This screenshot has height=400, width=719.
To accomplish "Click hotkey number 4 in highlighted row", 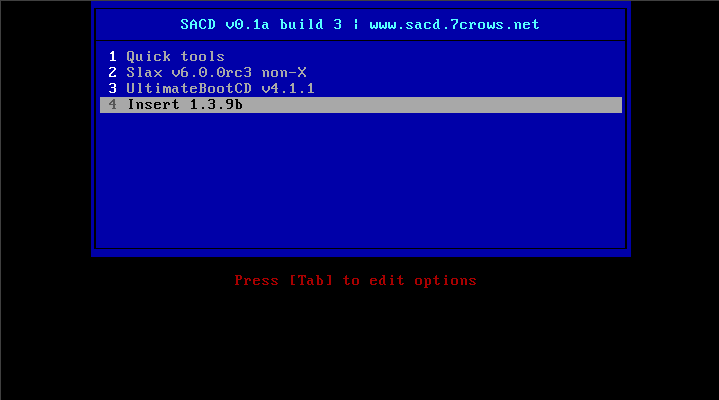I will [x=112, y=105].
